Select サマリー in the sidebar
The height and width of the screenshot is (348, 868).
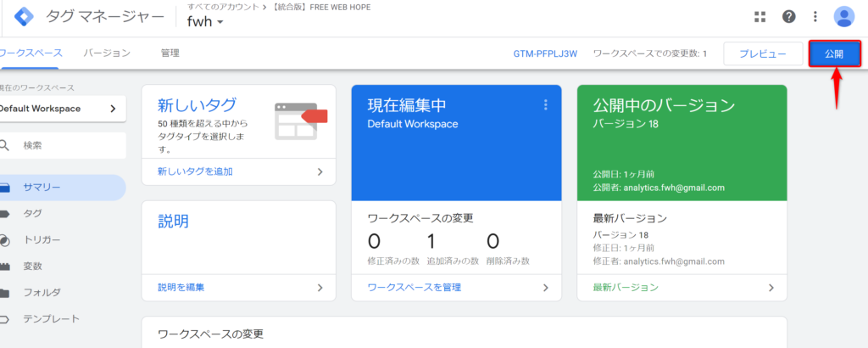click(62, 188)
